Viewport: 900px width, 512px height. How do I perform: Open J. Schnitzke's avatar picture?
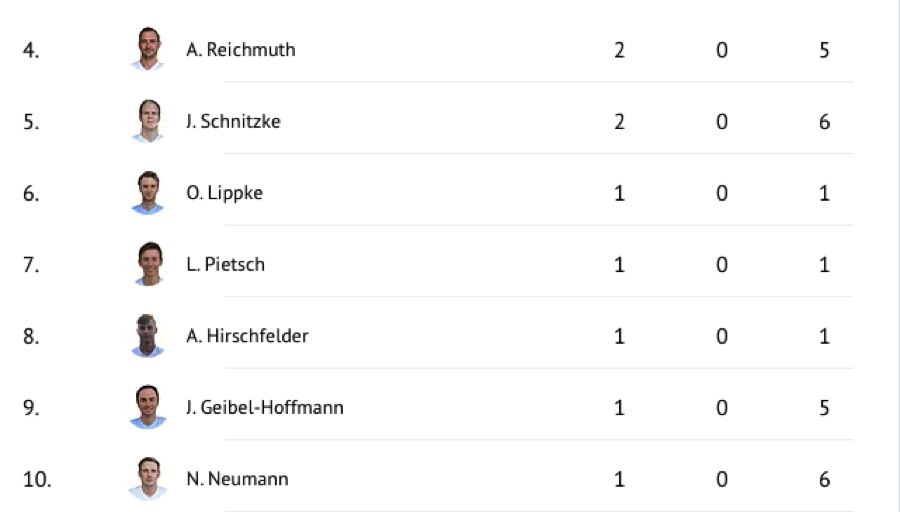click(147, 121)
